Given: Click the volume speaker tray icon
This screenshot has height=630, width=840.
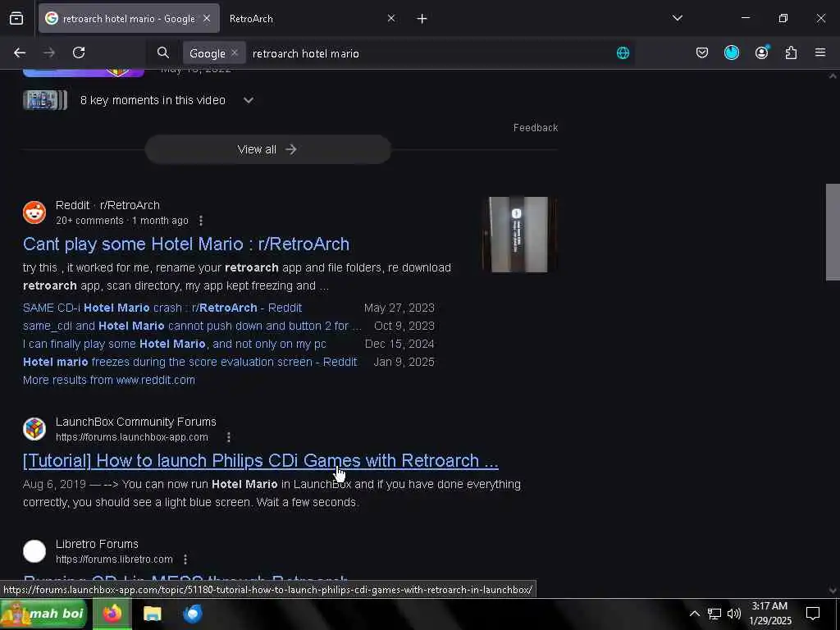Looking at the screenshot, I should point(734,614).
